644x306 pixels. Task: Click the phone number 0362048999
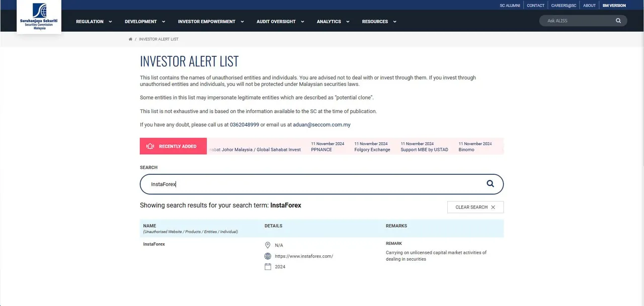245,125
